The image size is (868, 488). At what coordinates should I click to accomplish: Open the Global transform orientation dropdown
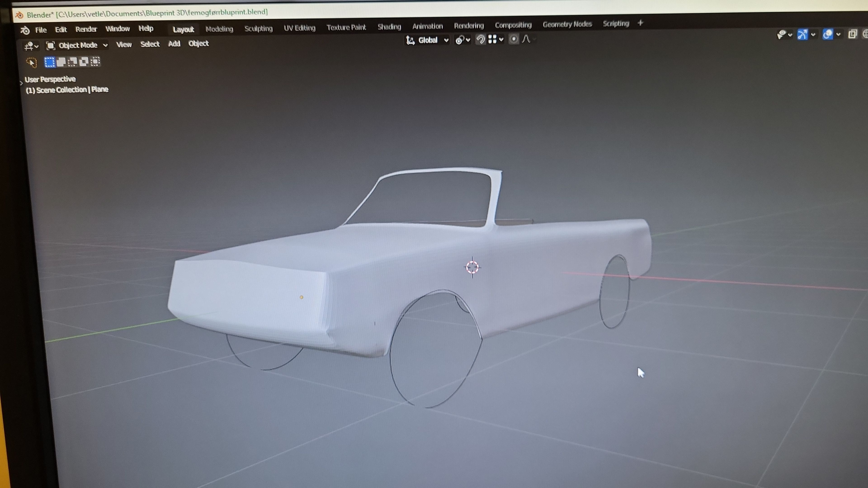tap(428, 40)
